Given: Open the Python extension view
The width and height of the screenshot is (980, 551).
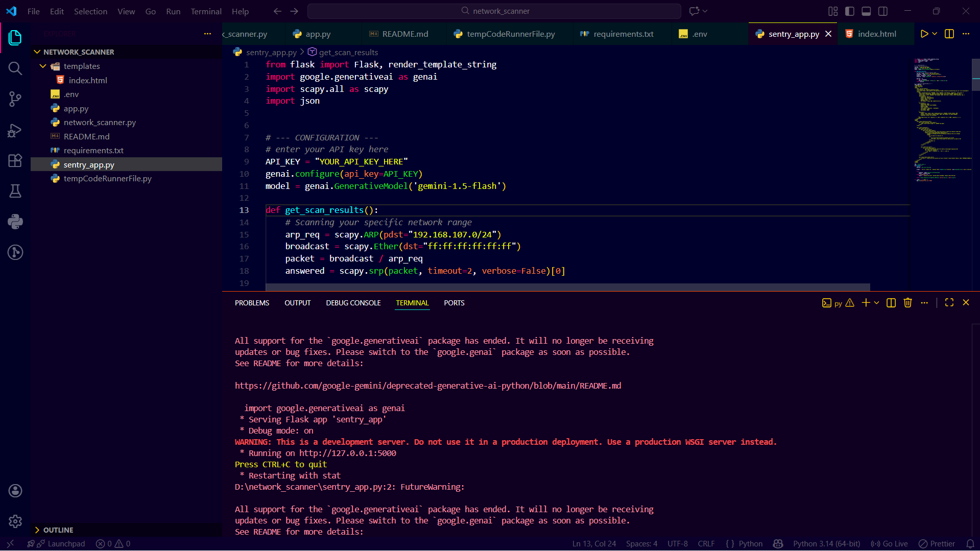Looking at the screenshot, I should 15,222.
